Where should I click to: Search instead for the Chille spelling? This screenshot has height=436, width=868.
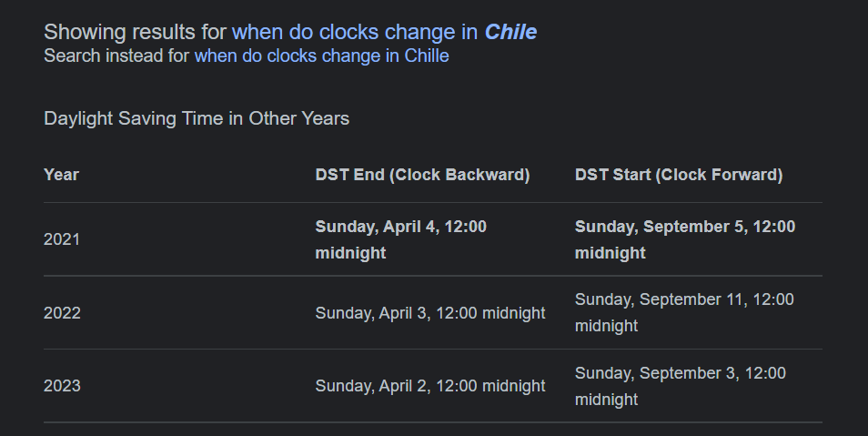[x=321, y=56]
